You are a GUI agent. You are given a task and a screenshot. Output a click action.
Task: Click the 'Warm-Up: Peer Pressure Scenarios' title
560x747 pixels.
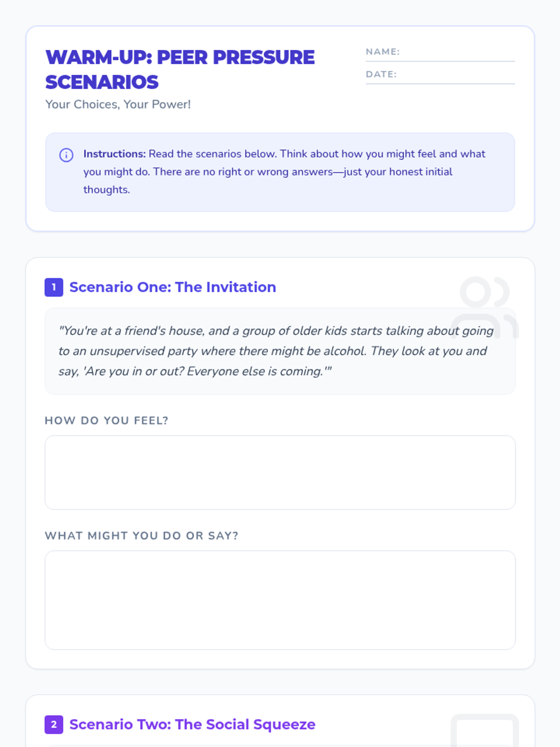click(180, 70)
